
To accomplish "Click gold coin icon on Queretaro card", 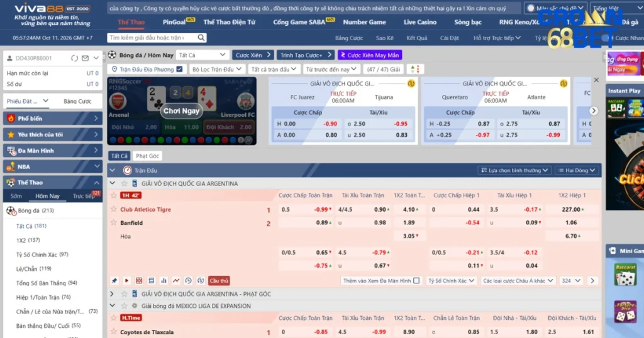I will click(x=563, y=84).
